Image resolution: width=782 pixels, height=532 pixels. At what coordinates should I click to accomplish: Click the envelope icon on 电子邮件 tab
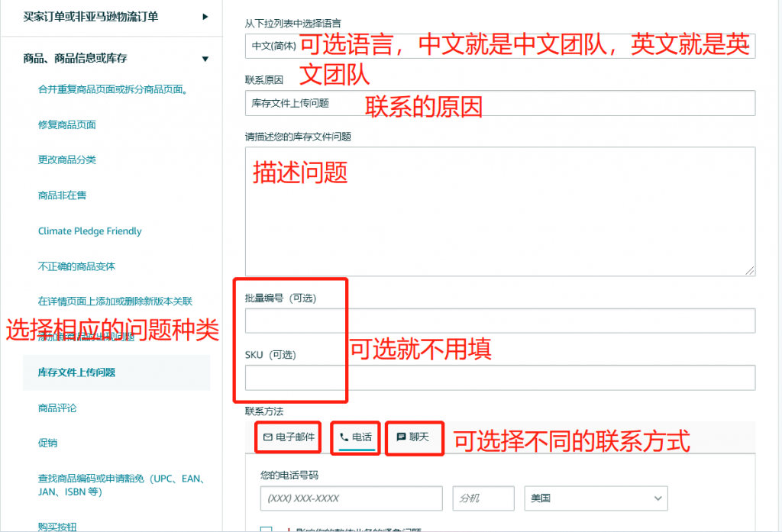(x=268, y=437)
